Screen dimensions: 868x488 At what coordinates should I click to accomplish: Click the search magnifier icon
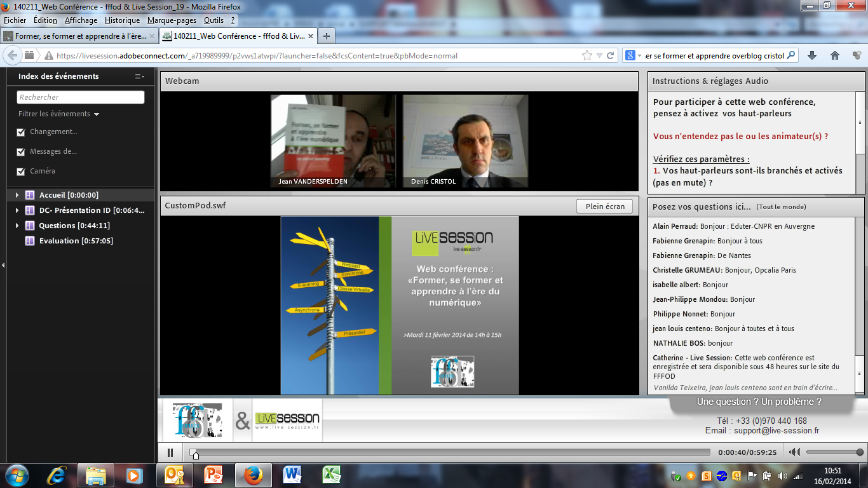coord(791,55)
